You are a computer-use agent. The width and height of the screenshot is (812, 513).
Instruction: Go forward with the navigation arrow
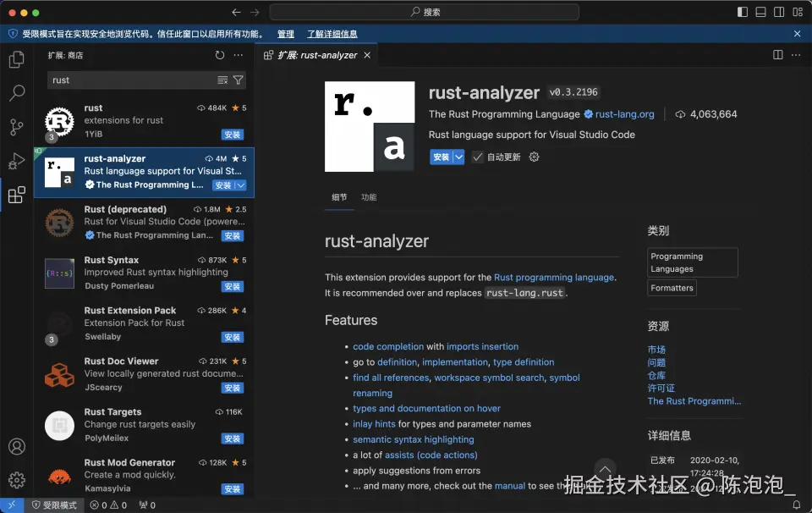pos(255,12)
